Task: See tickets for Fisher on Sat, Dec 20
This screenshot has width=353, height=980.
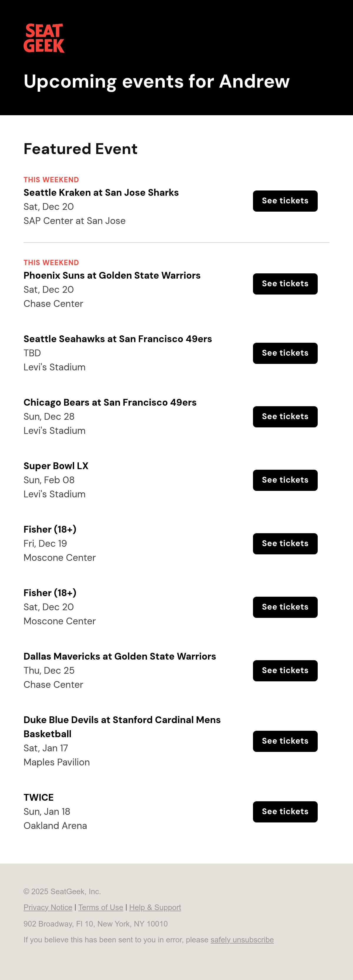Action: pos(285,607)
